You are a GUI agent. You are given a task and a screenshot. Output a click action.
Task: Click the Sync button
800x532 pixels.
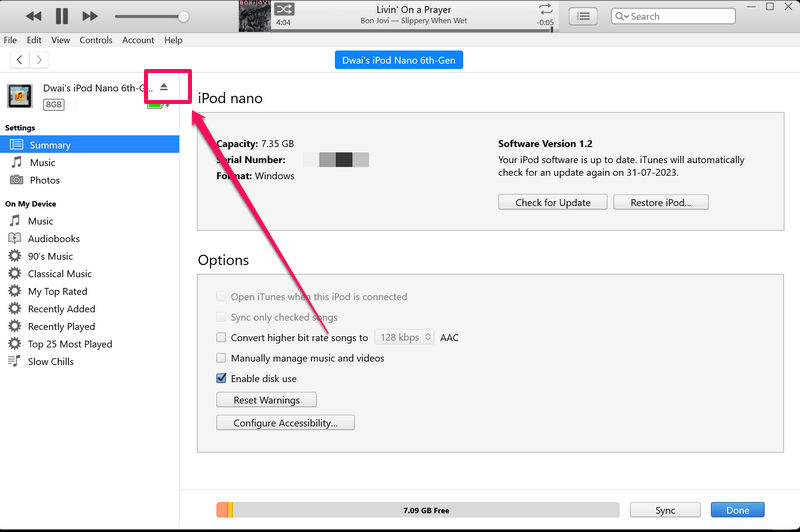point(665,510)
